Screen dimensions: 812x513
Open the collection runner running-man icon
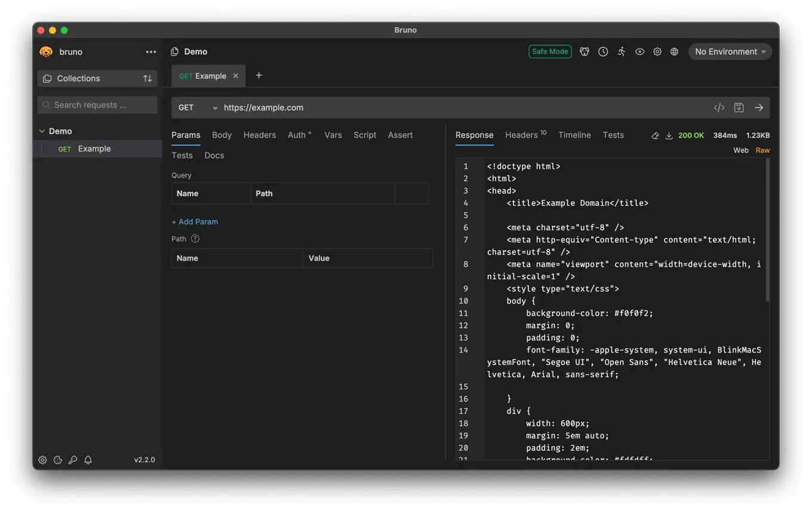pos(622,52)
